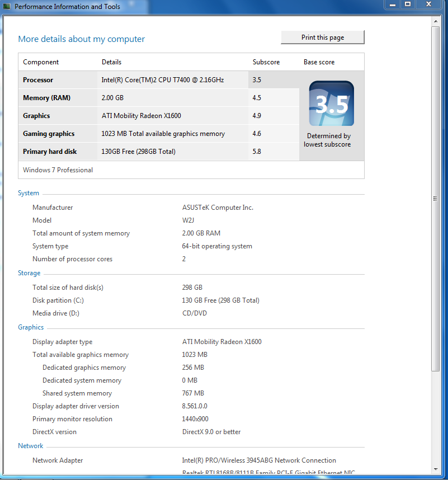Click the Storage section heading
The image size is (448, 480).
pyautogui.click(x=29, y=273)
